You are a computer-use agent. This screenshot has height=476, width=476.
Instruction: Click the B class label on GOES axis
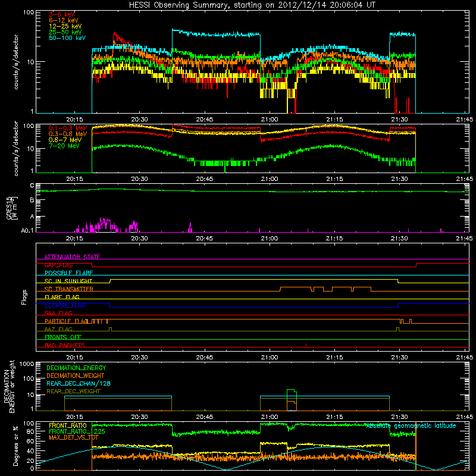coord(32,200)
